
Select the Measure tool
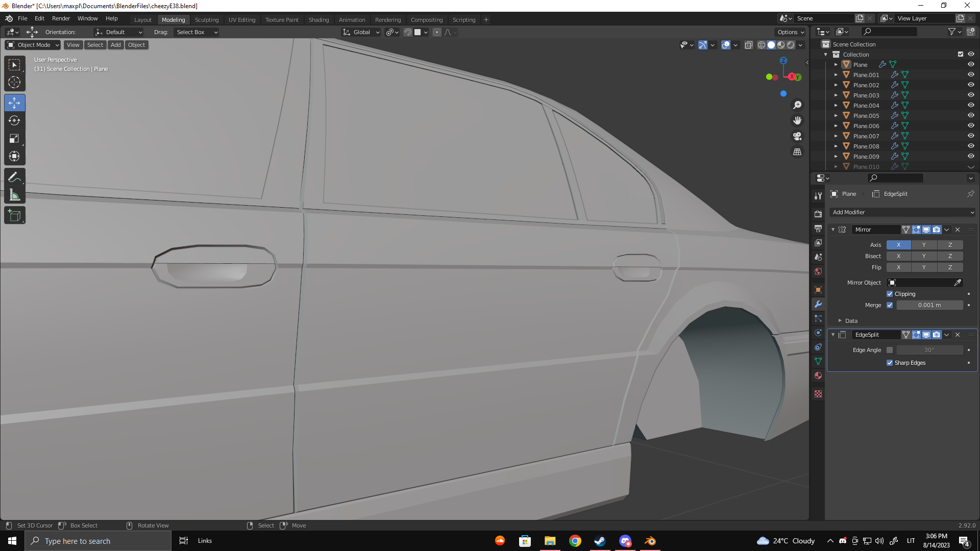click(14, 195)
